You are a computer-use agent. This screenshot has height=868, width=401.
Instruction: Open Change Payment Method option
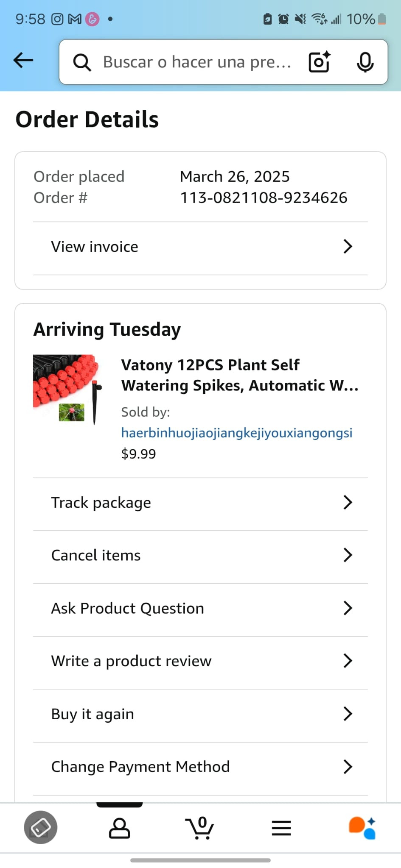click(x=140, y=767)
